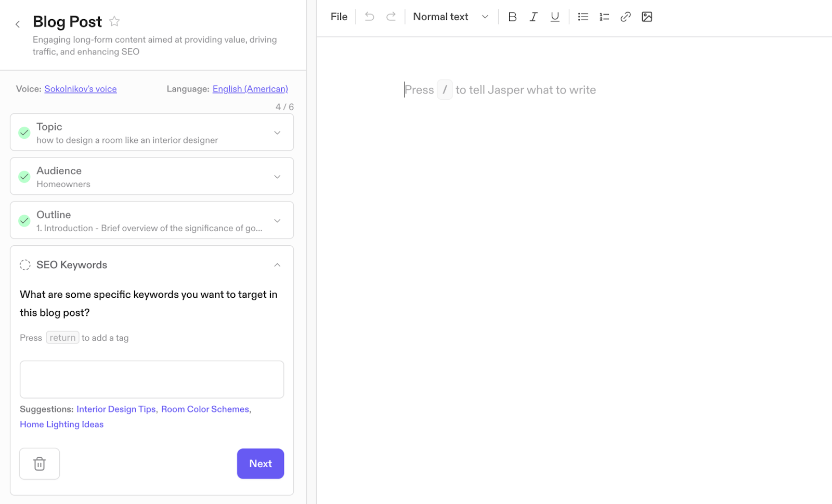Collapse the SEO Keywords section
Viewport: 832px width, 504px height.
[277, 265]
